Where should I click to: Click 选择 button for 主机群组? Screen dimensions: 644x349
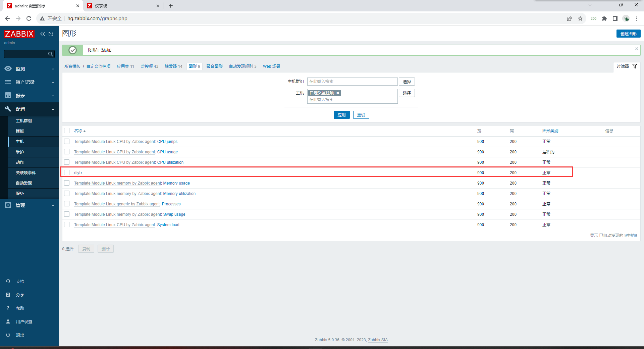407,82
